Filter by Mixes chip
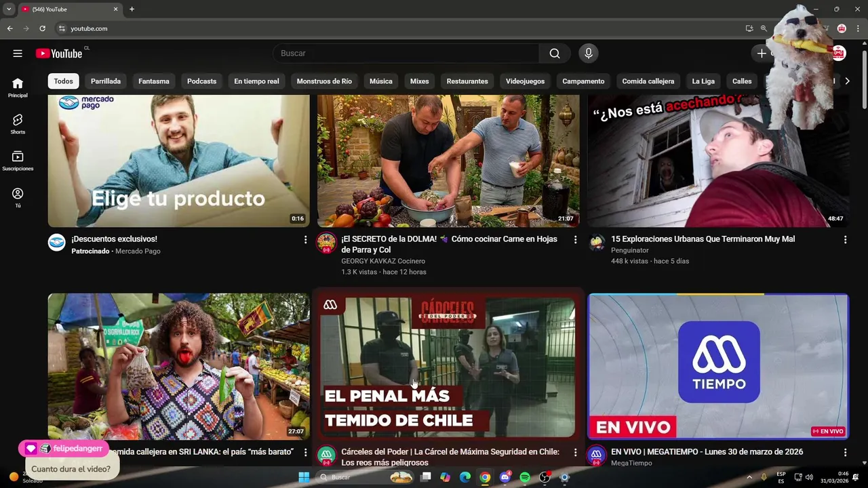868x488 pixels. pyautogui.click(x=419, y=81)
